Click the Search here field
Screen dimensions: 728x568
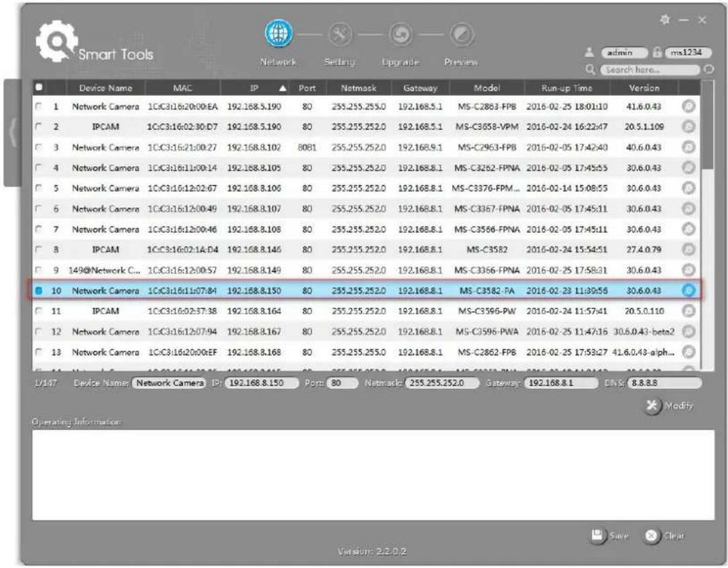click(x=651, y=70)
